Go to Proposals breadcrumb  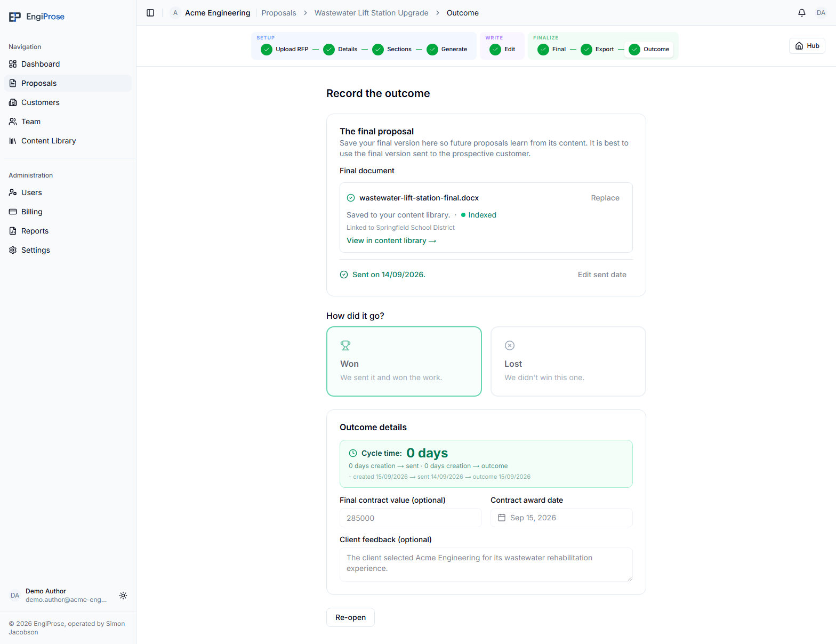pos(279,13)
